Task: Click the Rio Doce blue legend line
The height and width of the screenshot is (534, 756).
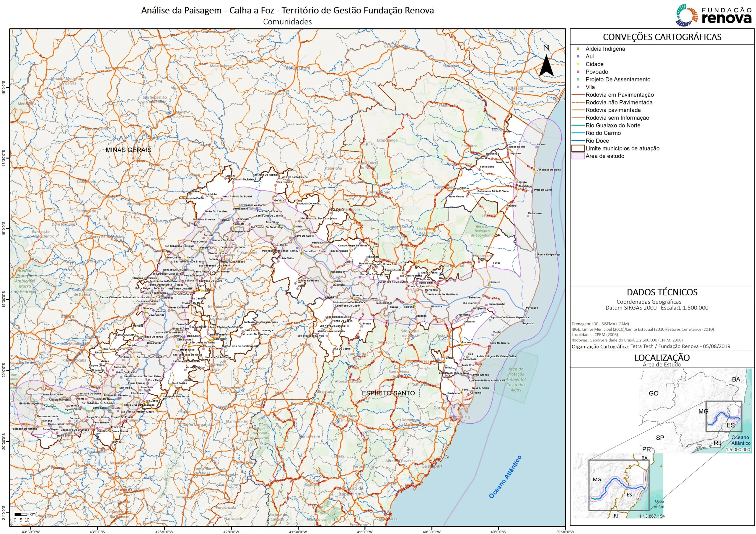Action: 578,141
